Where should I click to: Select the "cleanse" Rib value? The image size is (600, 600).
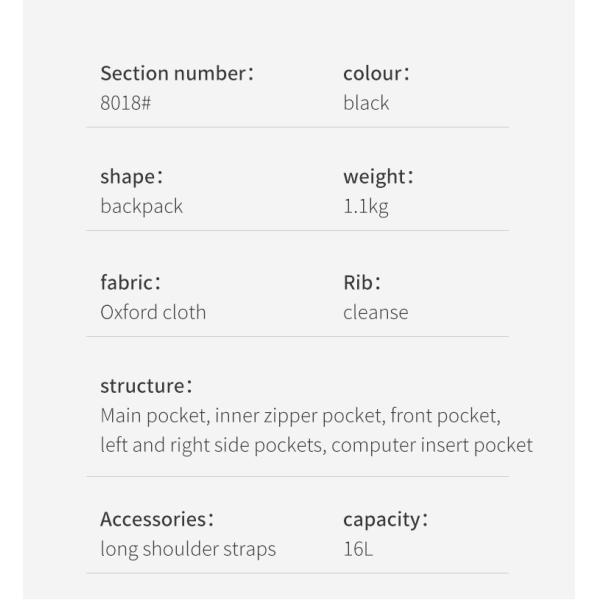375,312
